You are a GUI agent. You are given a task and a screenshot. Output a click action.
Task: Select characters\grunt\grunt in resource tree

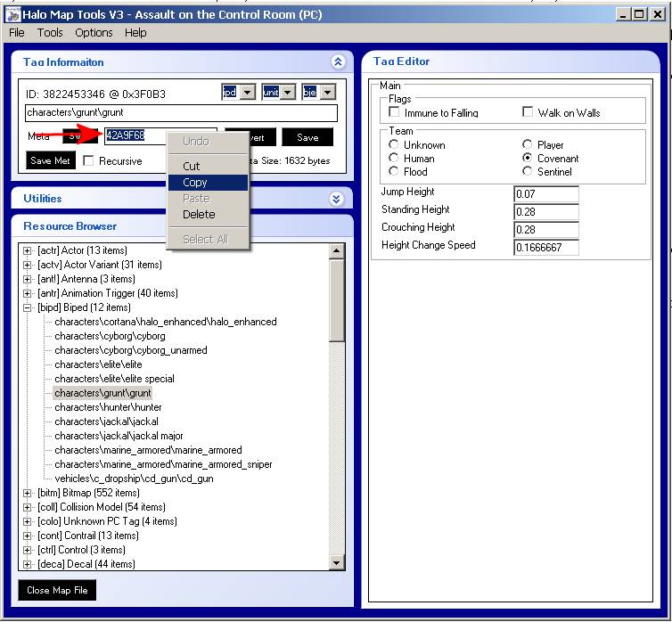pos(102,393)
